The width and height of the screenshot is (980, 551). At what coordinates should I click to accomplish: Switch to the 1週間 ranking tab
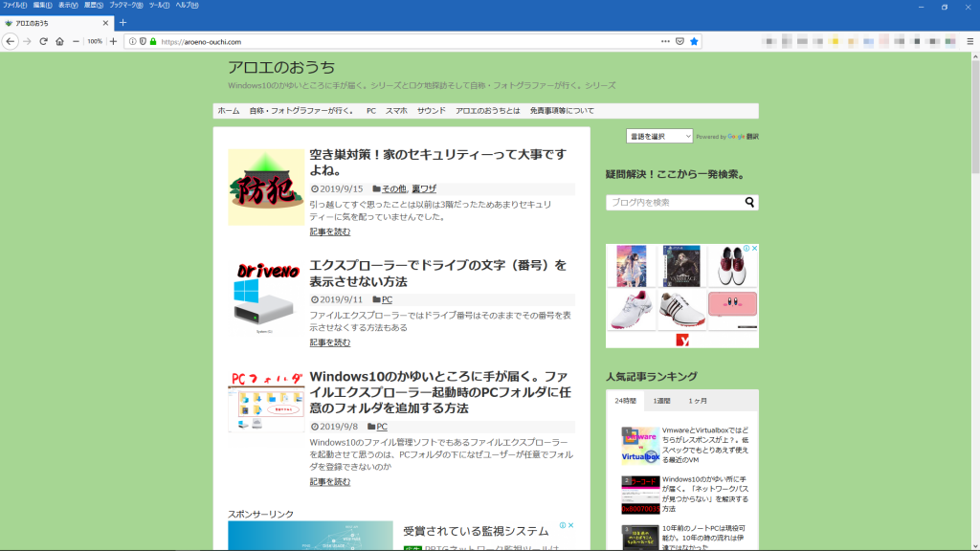coord(661,401)
